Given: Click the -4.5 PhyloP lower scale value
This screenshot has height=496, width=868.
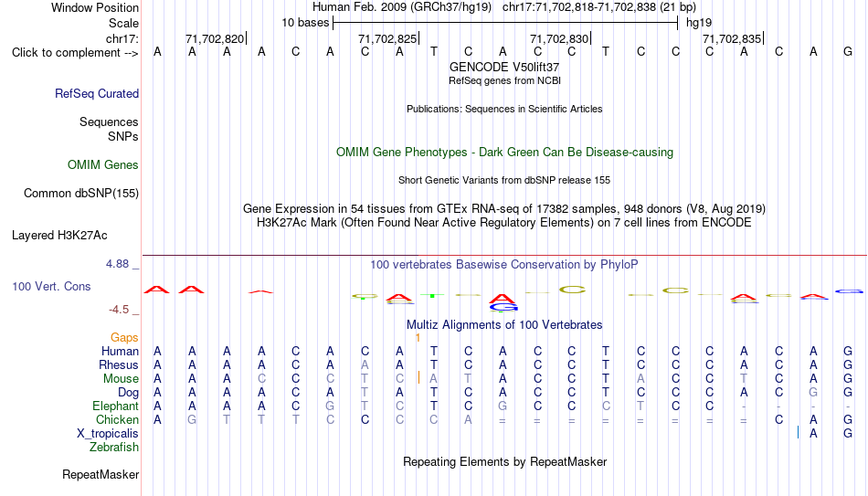Looking at the screenshot, I should pos(119,310).
